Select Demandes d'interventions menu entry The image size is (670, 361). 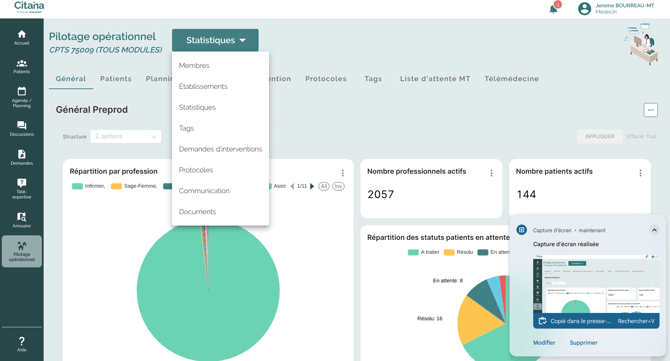(220, 149)
